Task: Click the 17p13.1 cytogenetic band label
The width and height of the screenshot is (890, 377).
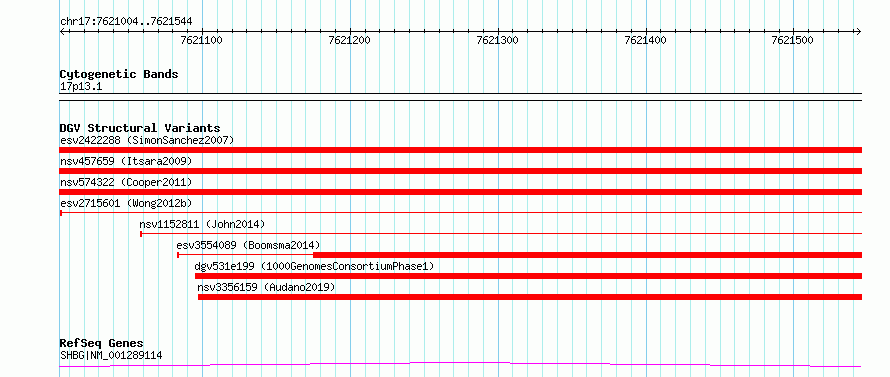Action: click(81, 87)
